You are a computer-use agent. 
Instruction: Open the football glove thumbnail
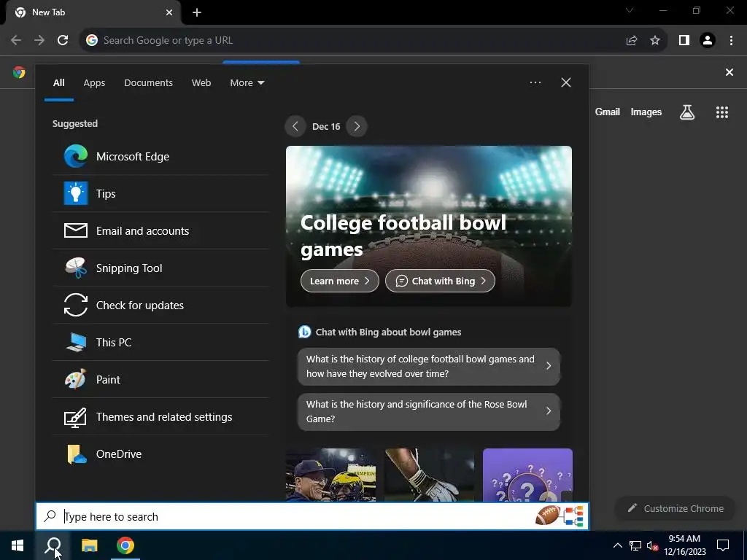429,475
